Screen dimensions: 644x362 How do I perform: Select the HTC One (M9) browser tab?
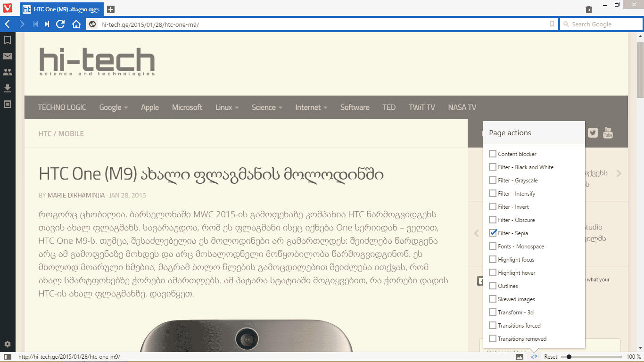pyautogui.click(x=62, y=9)
